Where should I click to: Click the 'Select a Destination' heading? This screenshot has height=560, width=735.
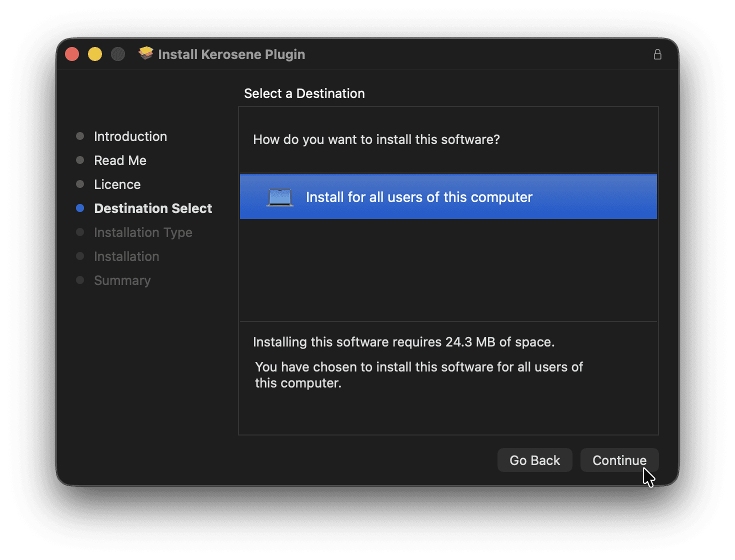(304, 93)
